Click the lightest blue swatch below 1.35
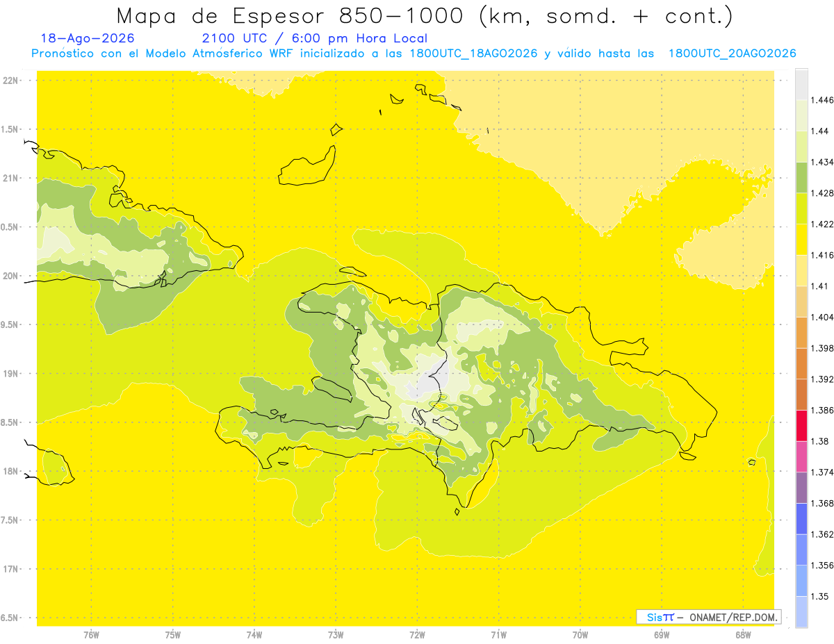Viewport: 834px width, 644px height. (x=801, y=612)
